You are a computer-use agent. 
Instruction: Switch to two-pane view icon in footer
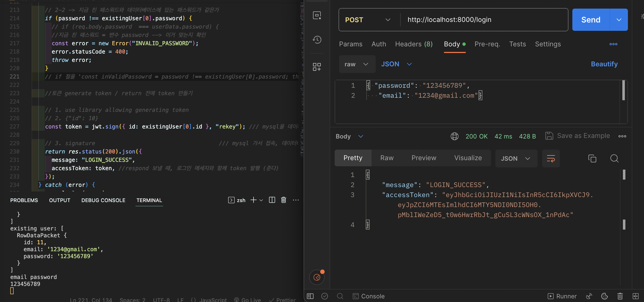coord(636,296)
